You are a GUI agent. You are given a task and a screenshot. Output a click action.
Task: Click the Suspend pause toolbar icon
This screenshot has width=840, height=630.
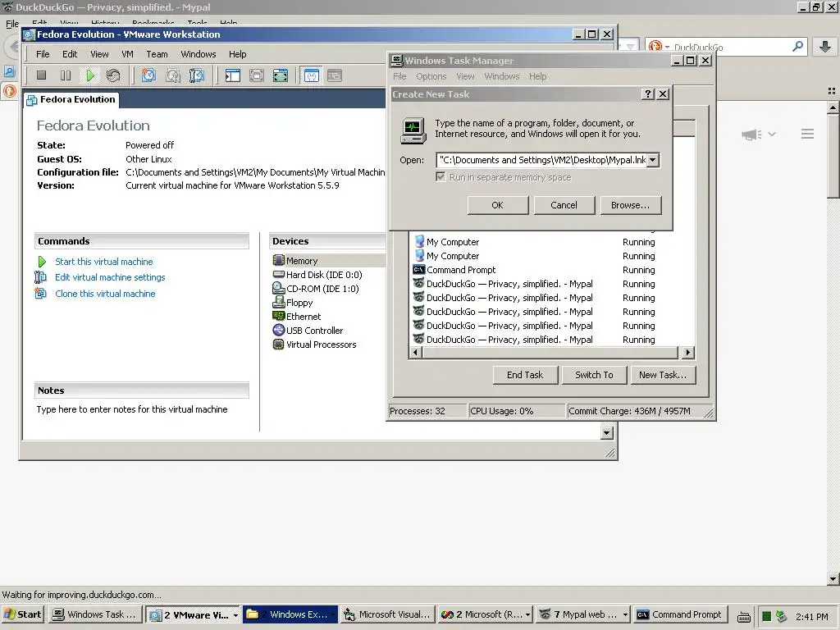66,75
